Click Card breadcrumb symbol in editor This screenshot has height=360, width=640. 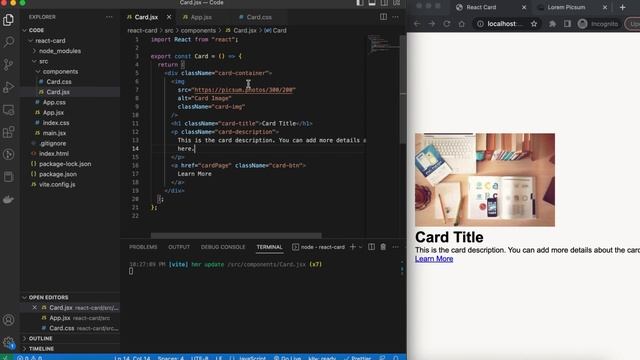276,31
